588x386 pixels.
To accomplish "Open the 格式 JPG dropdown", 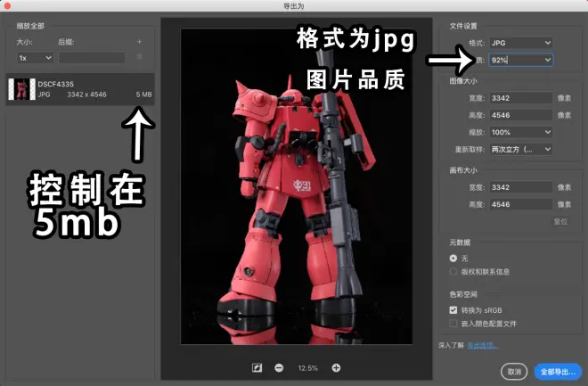I will click(x=521, y=43).
